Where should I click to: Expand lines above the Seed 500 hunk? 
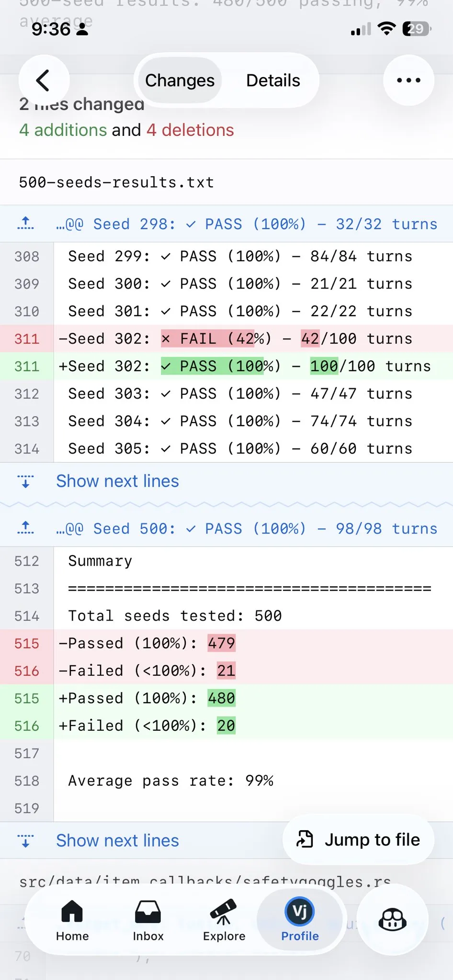pos(26,528)
